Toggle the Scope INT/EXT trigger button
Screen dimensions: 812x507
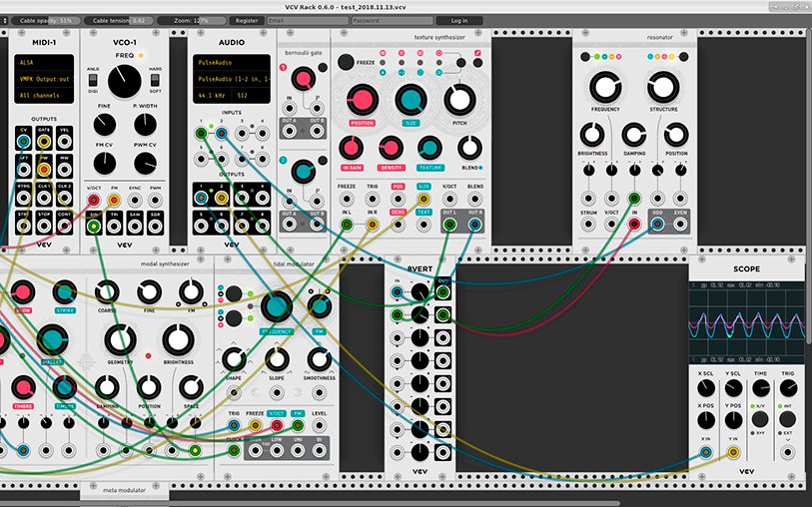tap(788, 407)
